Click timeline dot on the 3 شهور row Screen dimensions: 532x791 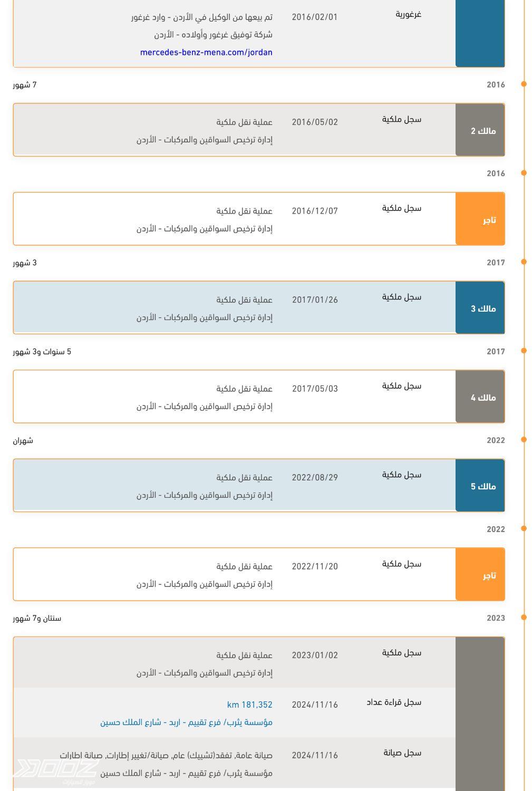point(524,262)
